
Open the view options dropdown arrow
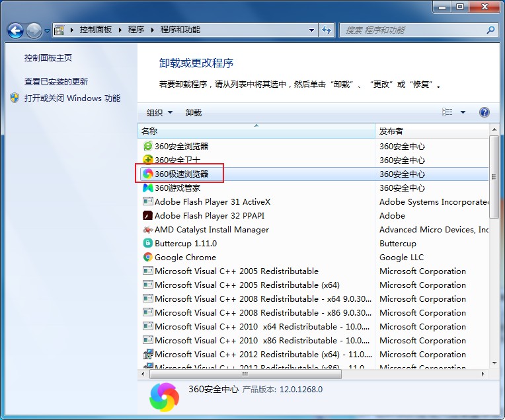coord(463,112)
